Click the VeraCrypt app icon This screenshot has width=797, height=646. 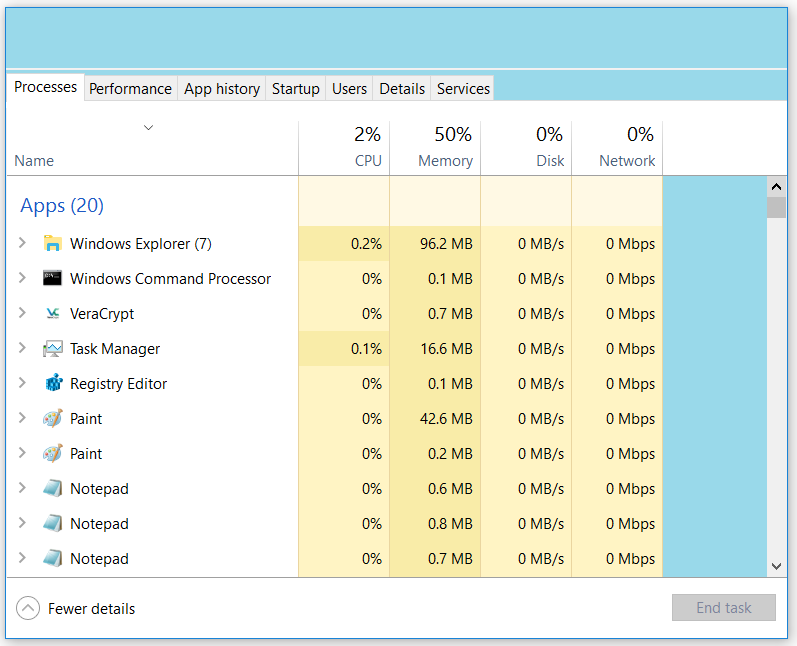(52, 314)
